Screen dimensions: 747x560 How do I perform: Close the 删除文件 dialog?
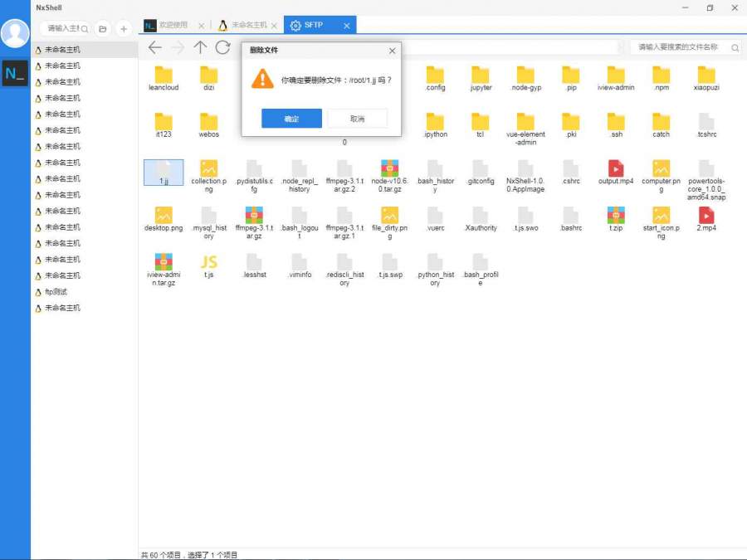(x=392, y=51)
